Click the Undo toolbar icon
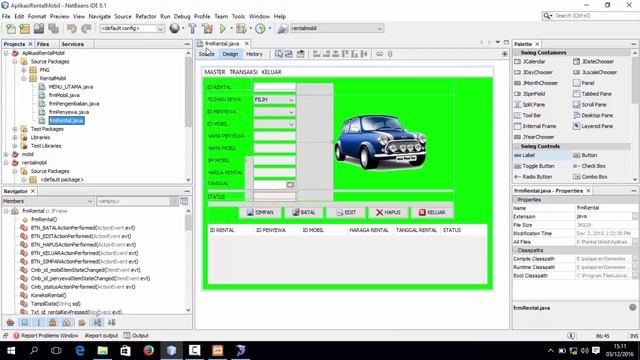Viewport: 640px width, 360px height. [72, 29]
